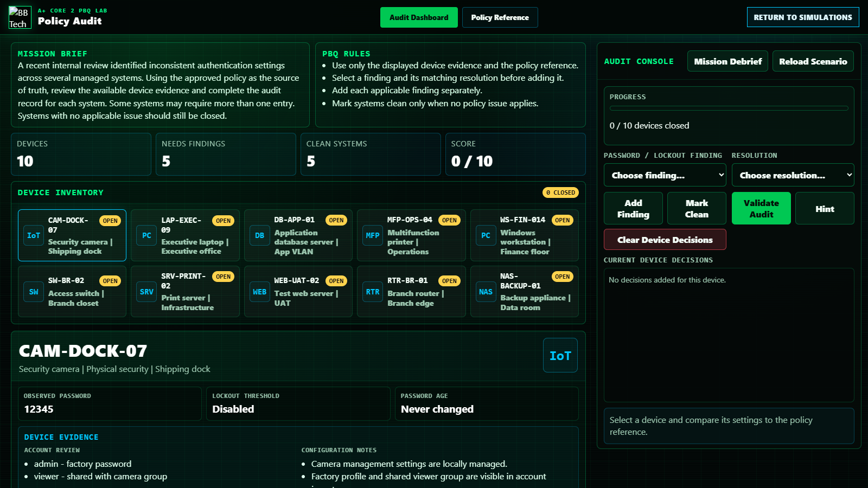Click the CAM-DOCK-07 device heading
The height and width of the screenshot is (488, 868).
83,351
